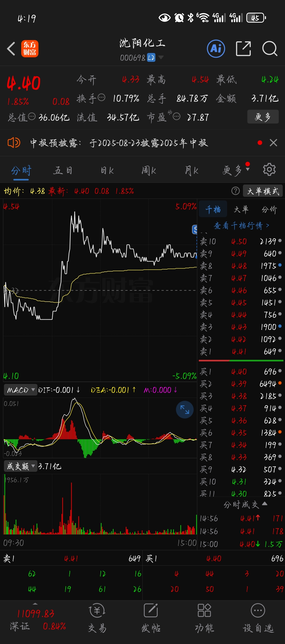Select buy row 买6 at 4.35
The width and height of the screenshot is (285, 644).
click(x=241, y=433)
